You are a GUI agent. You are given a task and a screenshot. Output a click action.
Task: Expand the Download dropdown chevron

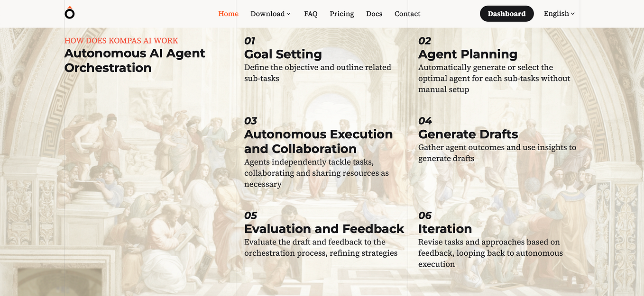[x=288, y=14]
